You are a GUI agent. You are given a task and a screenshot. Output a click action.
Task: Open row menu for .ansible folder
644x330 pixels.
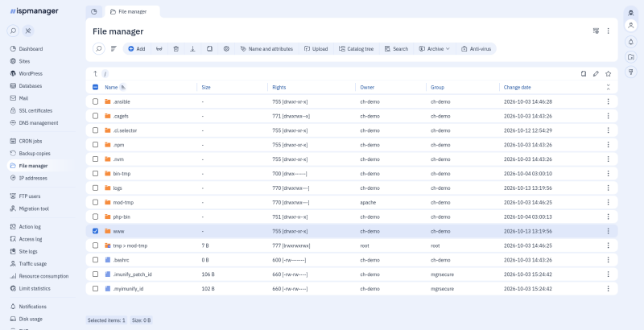609,101
